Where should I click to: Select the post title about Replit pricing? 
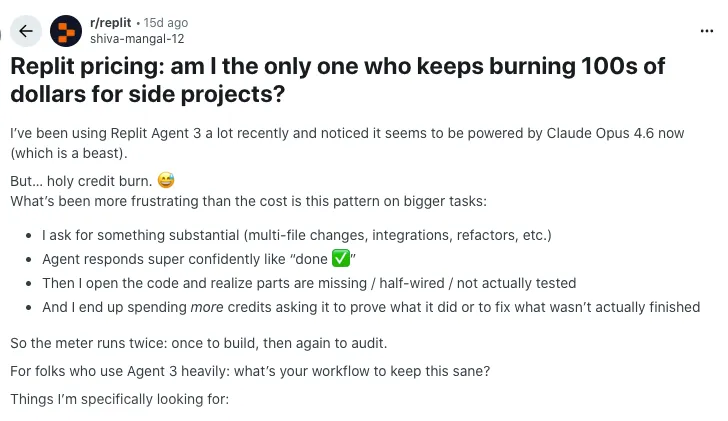point(337,81)
